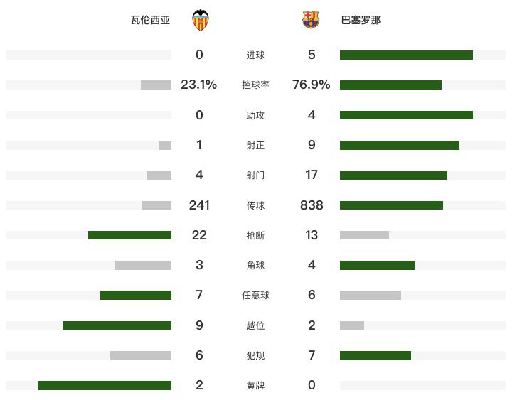Select the 犯规 stat label
Image resolution: width=532 pixels, height=400 pixels.
point(255,355)
